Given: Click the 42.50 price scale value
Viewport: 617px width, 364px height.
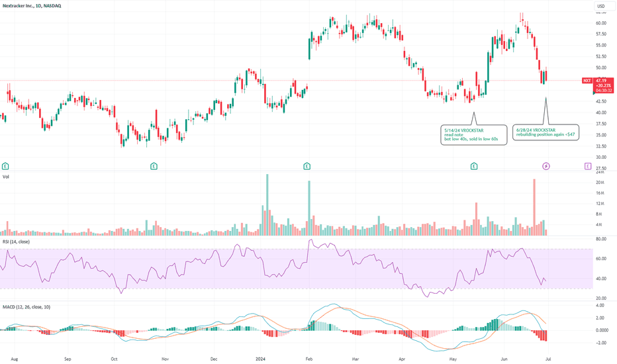Looking at the screenshot, I should [601, 101].
